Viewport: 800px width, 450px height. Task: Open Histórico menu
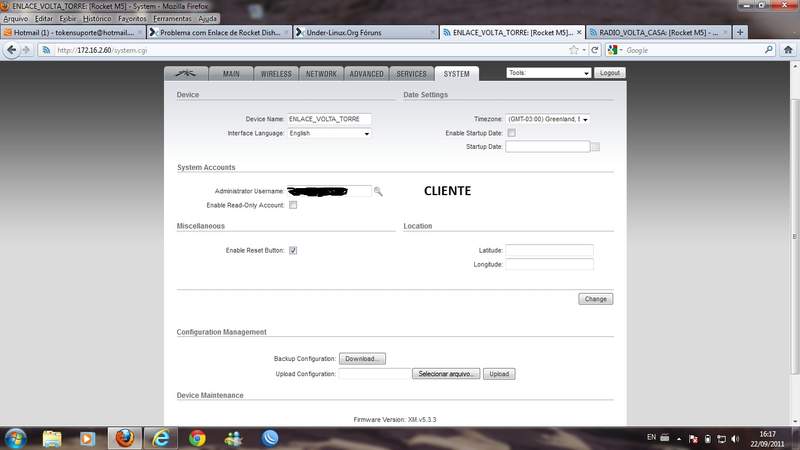(97, 18)
